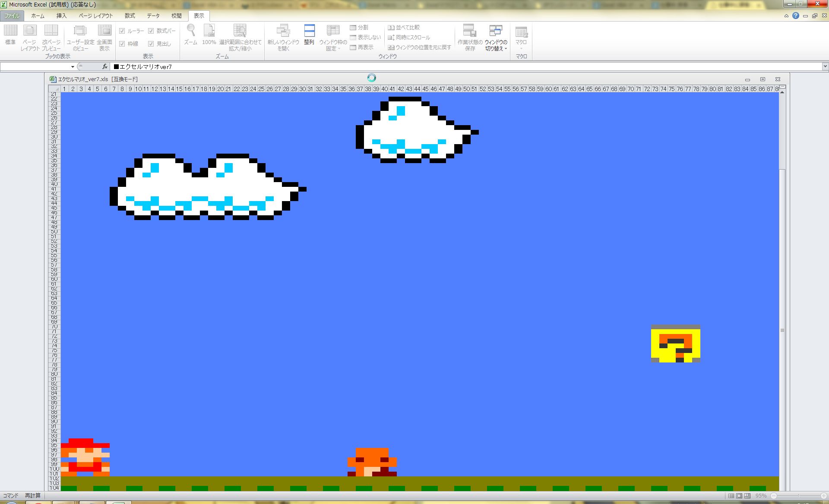Screen dimensions: 829x504
Task: Click 分割 split window icon
Action: coord(359,27)
